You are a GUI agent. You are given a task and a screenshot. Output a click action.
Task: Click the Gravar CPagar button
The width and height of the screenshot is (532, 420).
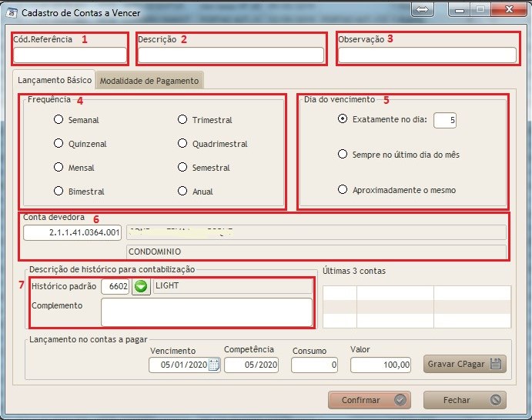click(464, 364)
